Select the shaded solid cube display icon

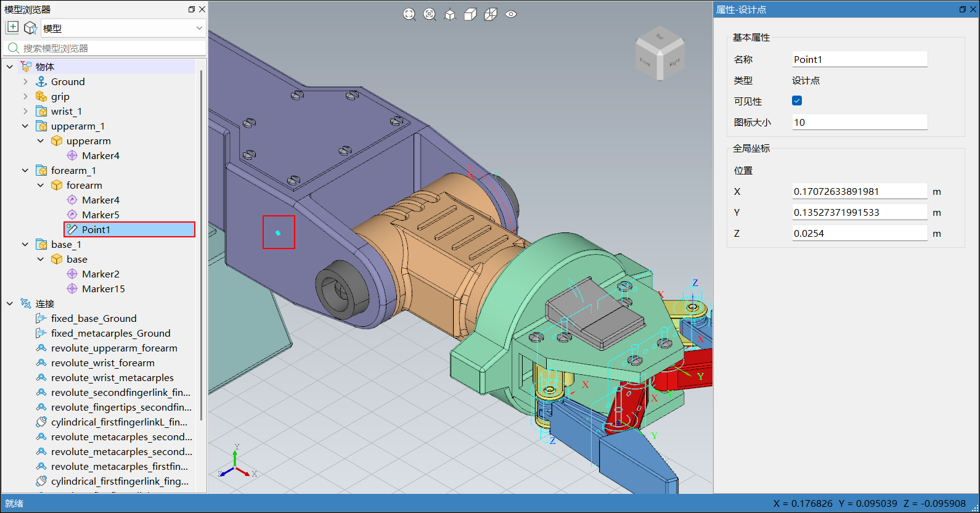(470, 14)
